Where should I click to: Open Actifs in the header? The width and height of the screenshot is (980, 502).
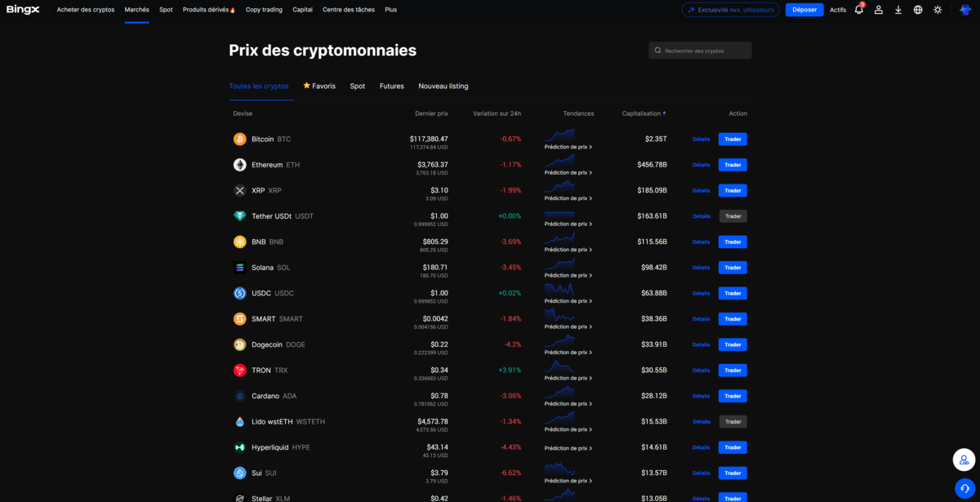[838, 10]
